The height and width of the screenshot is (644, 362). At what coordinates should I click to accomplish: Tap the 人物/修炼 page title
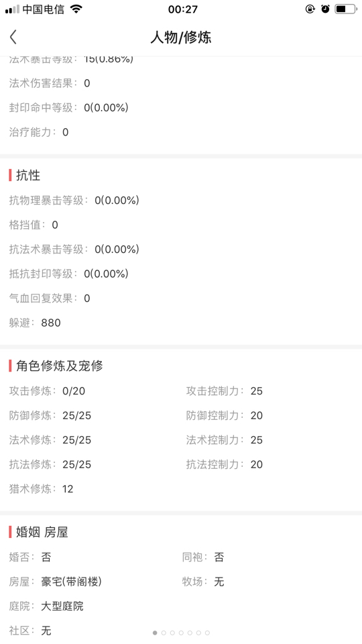(x=181, y=38)
